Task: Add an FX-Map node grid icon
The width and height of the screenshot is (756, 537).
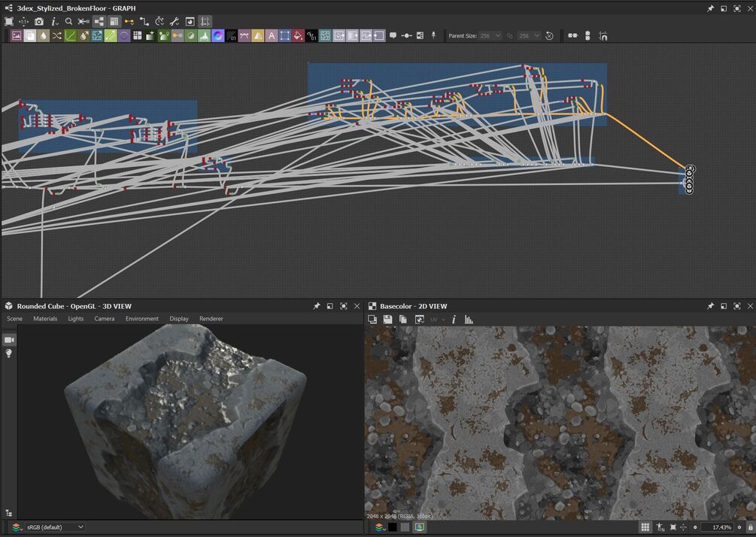Action: coord(138,35)
